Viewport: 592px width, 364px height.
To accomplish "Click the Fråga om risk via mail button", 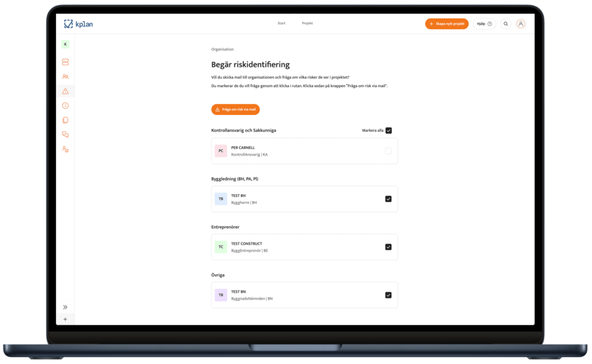I will coord(235,109).
